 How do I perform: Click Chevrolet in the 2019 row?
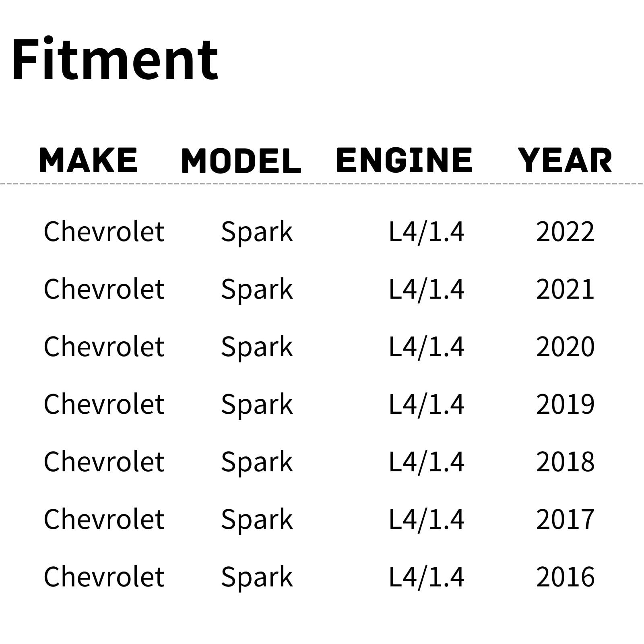104,405
